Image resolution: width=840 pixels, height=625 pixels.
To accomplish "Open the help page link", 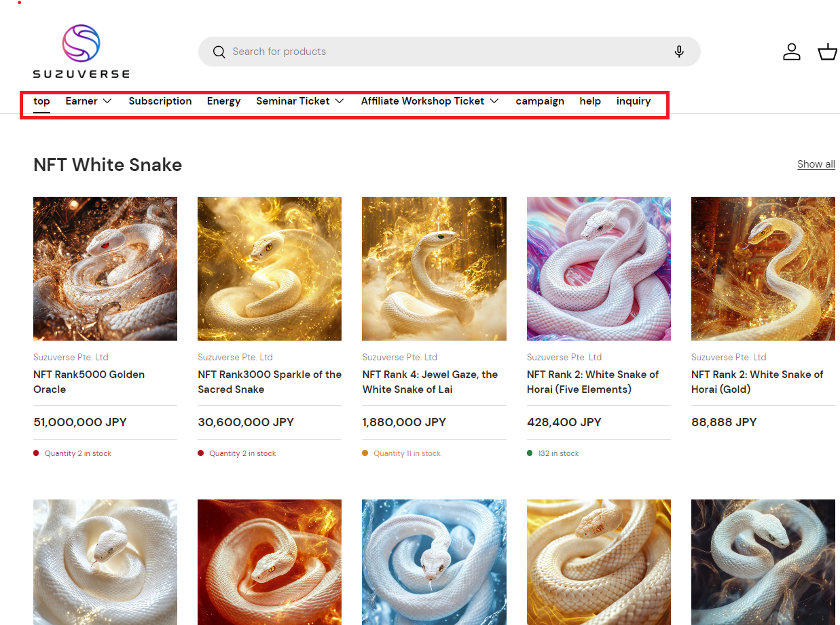I will coord(590,101).
